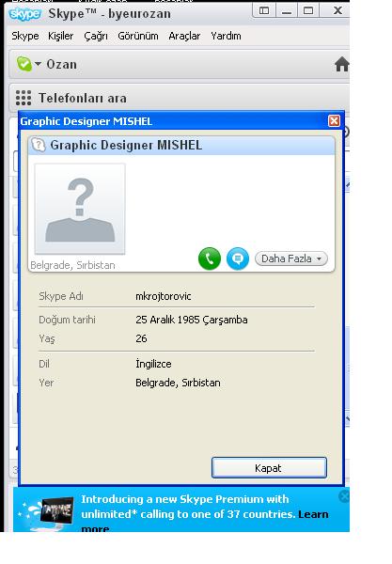
Task: Toggle compact view button in title bar
Action: pyautogui.click(x=264, y=10)
